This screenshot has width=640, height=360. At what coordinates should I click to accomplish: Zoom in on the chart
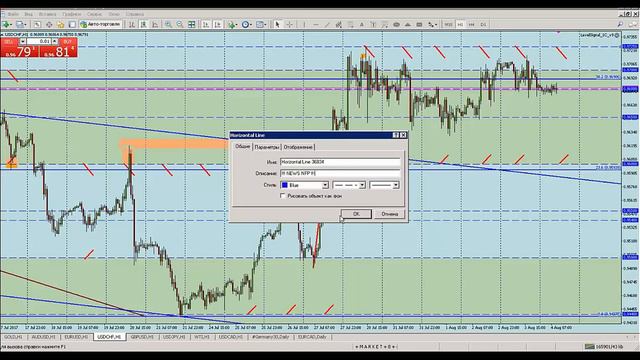(168, 24)
